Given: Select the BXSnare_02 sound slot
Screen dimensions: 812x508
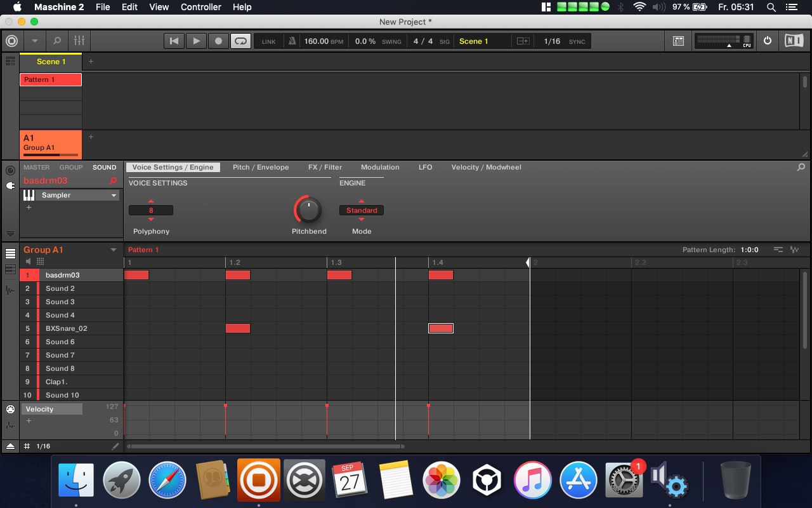Looking at the screenshot, I should coord(67,328).
